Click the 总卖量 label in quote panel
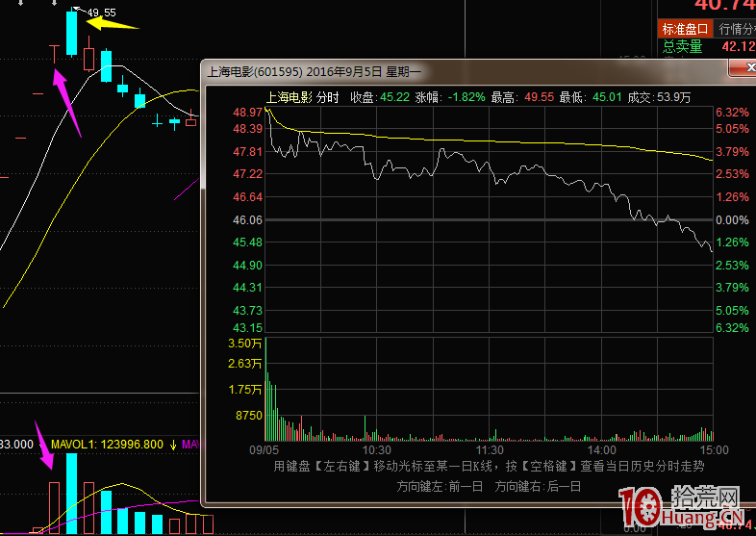This screenshot has height=536, width=756. [682, 47]
